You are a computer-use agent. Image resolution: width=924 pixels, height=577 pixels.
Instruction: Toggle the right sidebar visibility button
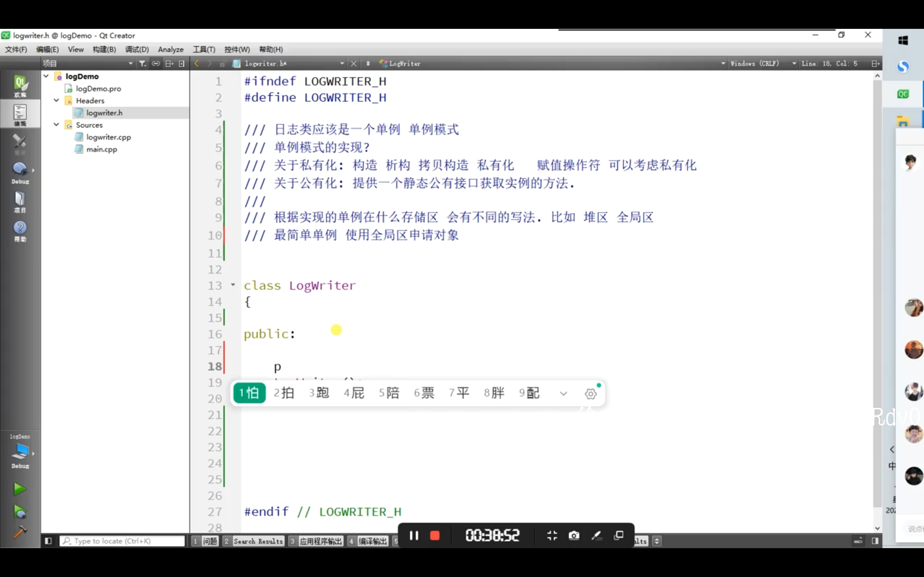tap(875, 541)
